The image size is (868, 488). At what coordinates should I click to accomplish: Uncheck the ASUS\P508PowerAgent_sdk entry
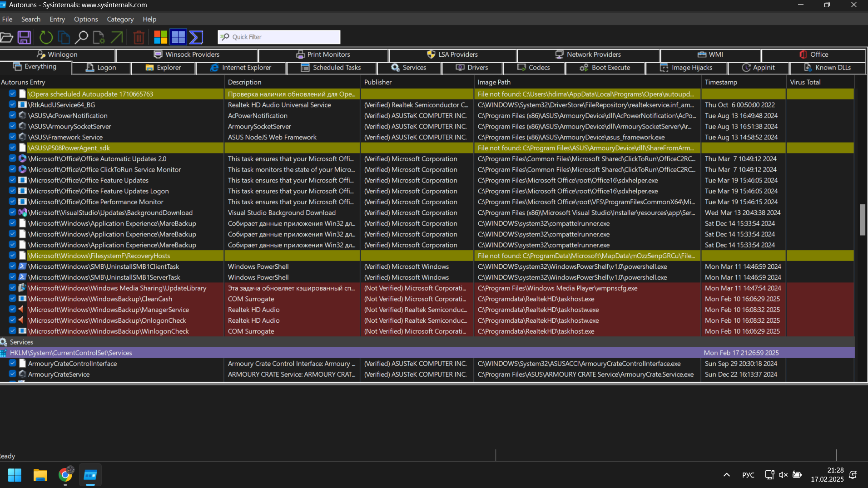12,148
